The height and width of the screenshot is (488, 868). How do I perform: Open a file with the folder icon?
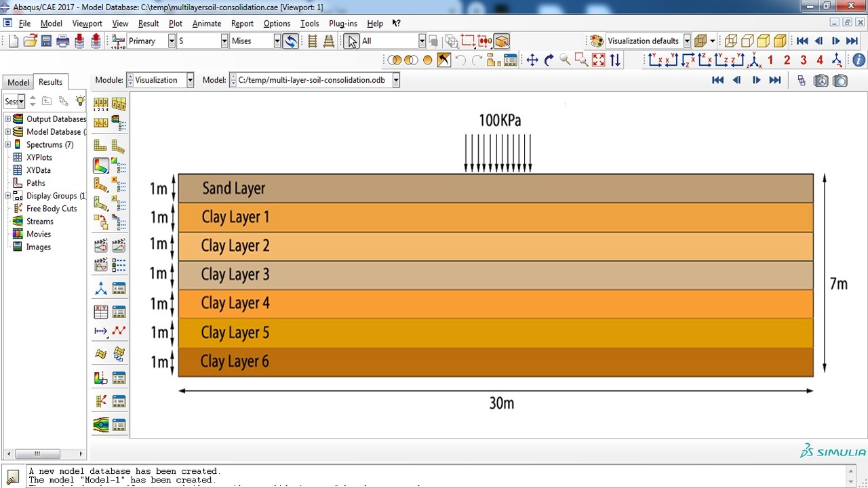tap(30, 41)
